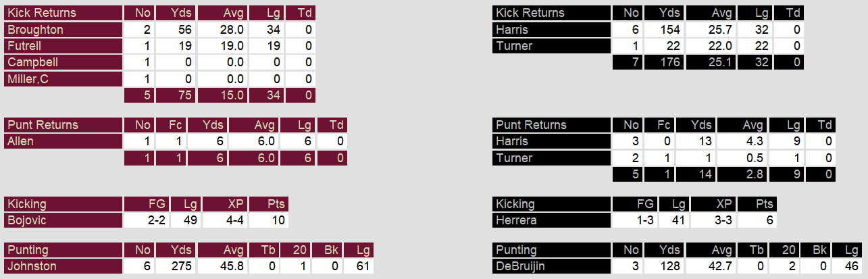Click Broughton's 28.0 average cell
868x279 pixels.
[x=223, y=30]
